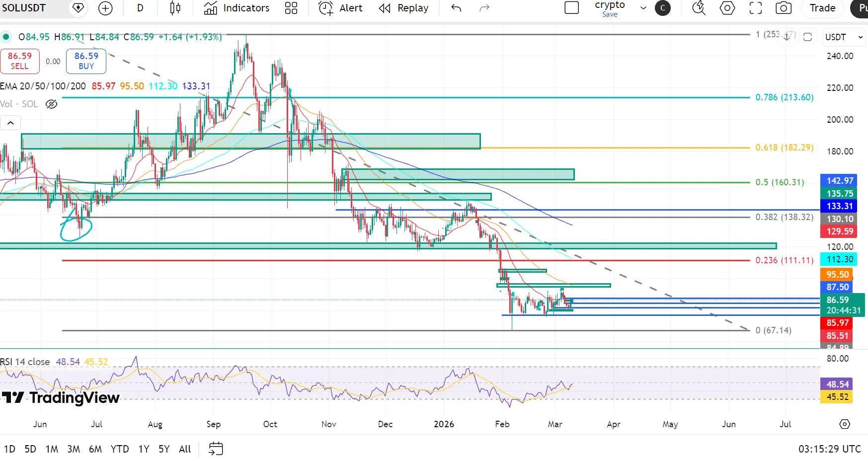Click the 0.786 (213.60) Fibonacci level label

click(785, 97)
